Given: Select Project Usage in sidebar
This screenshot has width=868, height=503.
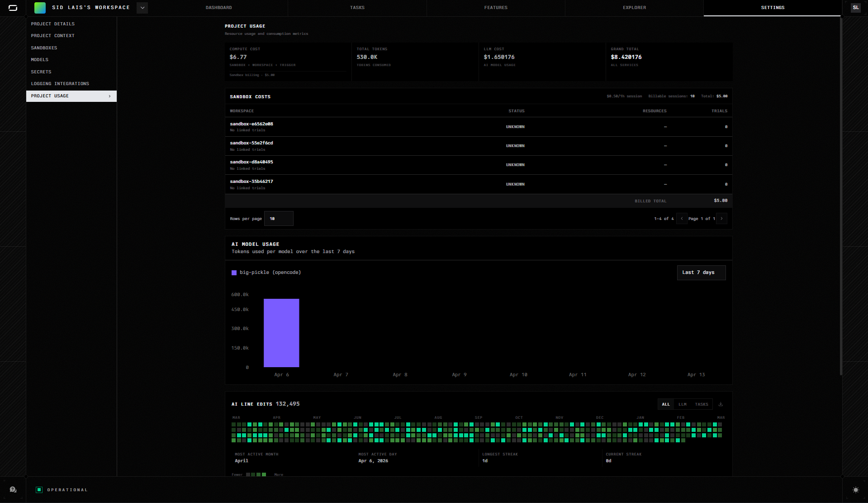Looking at the screenshot, I should tap(71, 96).
